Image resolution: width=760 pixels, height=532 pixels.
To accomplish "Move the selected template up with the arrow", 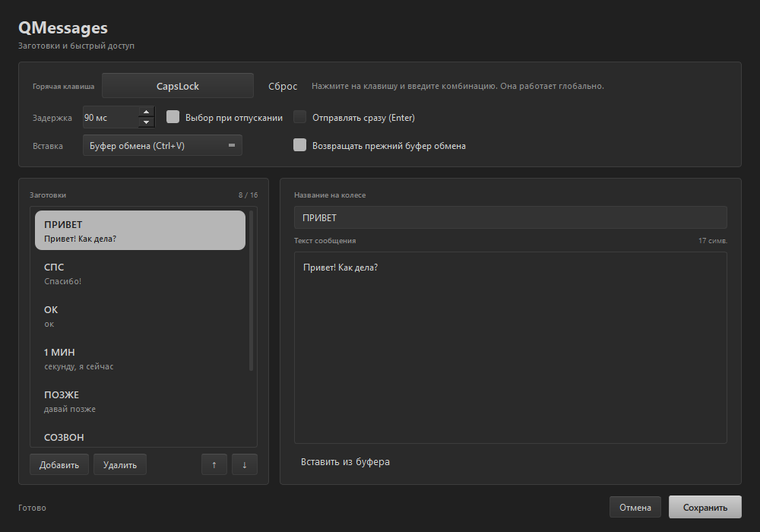I will (x=214, y=464).
